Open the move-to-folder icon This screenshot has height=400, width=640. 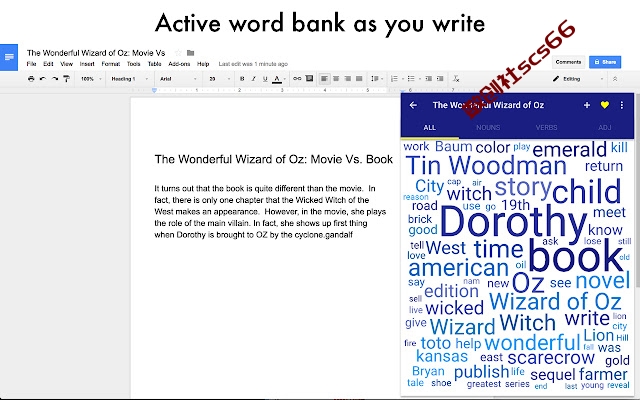click(190, 53)
